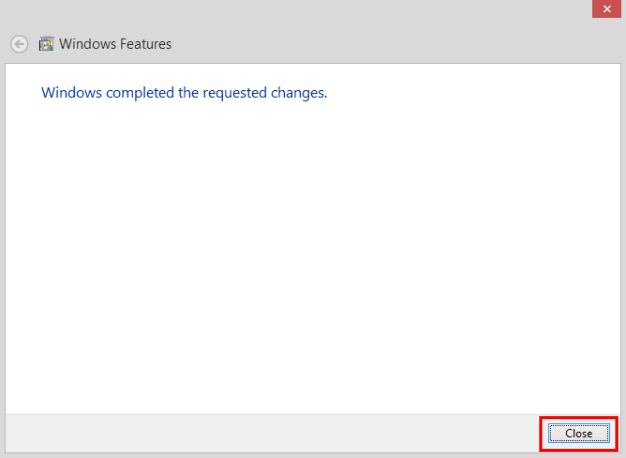The image size is (626, 458).
Task: Click the Close button at the bottom
Action: 578,433
